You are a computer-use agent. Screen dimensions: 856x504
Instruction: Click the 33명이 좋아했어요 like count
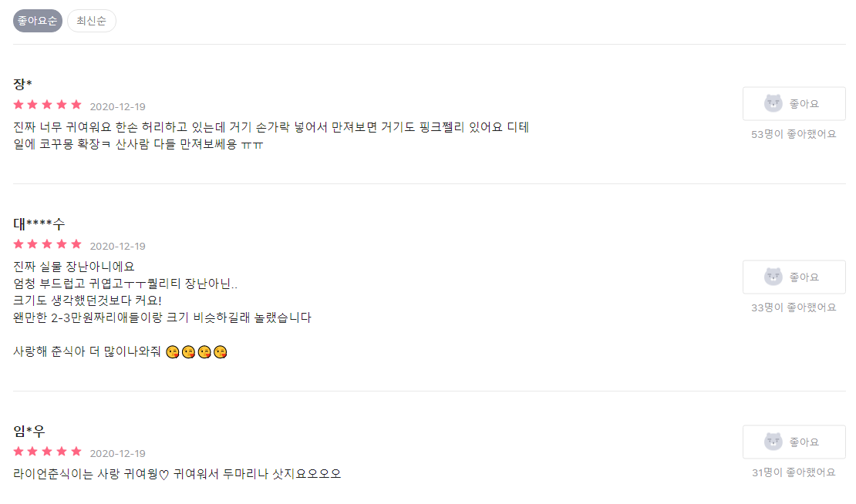pyautogui.click(x=794, y=307)
